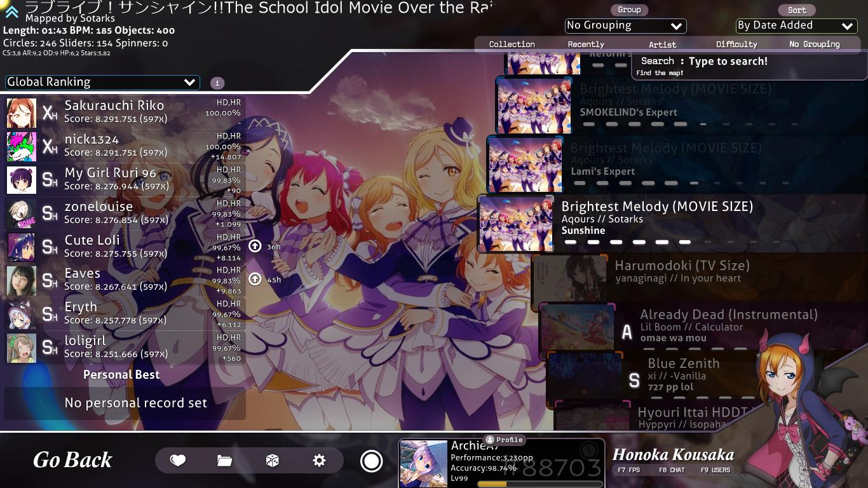
Task: Click the white circle osu! button
Action: click(371, 461)
